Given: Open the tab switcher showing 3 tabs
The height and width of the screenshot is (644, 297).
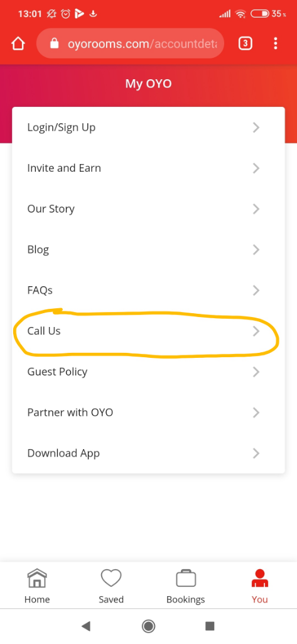Looking at the screenshot, I should click(245, 43).
